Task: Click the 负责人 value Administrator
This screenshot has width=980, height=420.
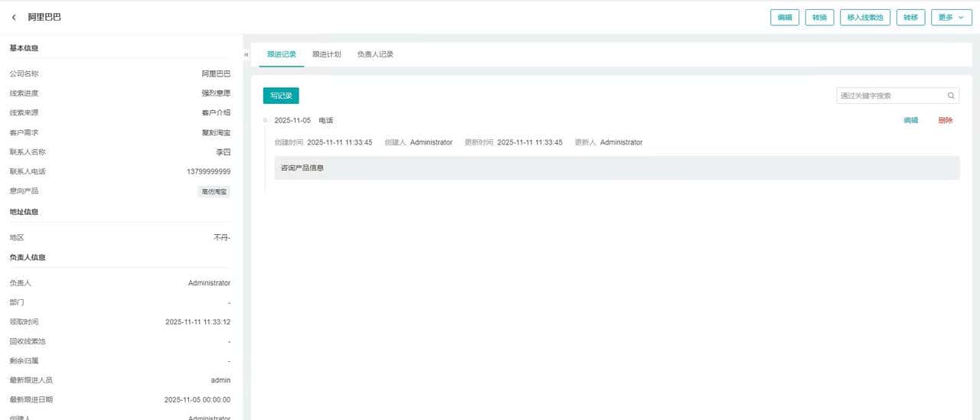Action: (209, 283)
